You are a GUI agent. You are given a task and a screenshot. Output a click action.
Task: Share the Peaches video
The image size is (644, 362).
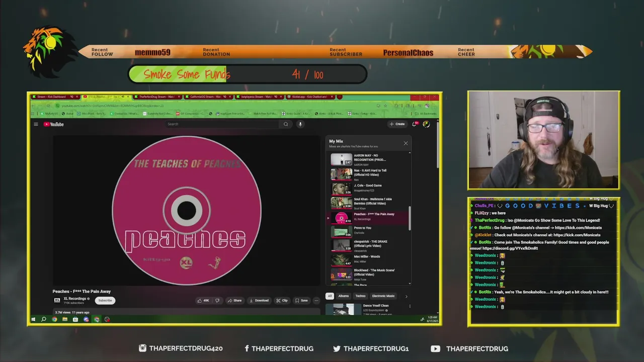click(x=234, y=300)
